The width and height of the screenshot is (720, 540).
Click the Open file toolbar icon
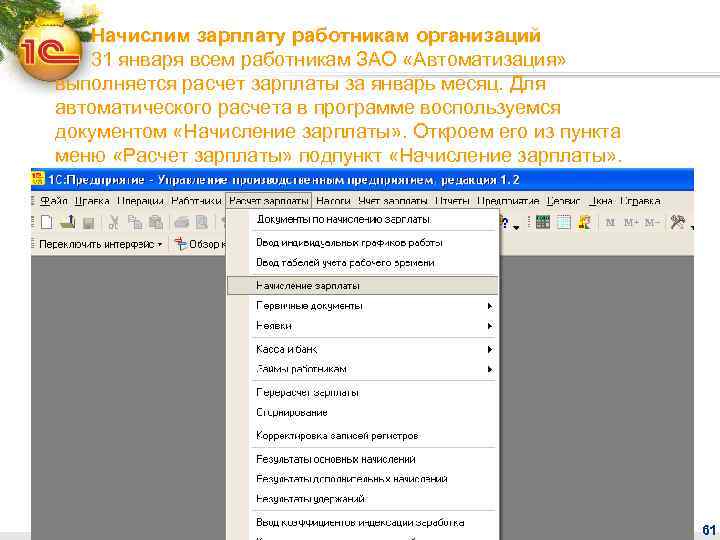[x=68, y=223]
